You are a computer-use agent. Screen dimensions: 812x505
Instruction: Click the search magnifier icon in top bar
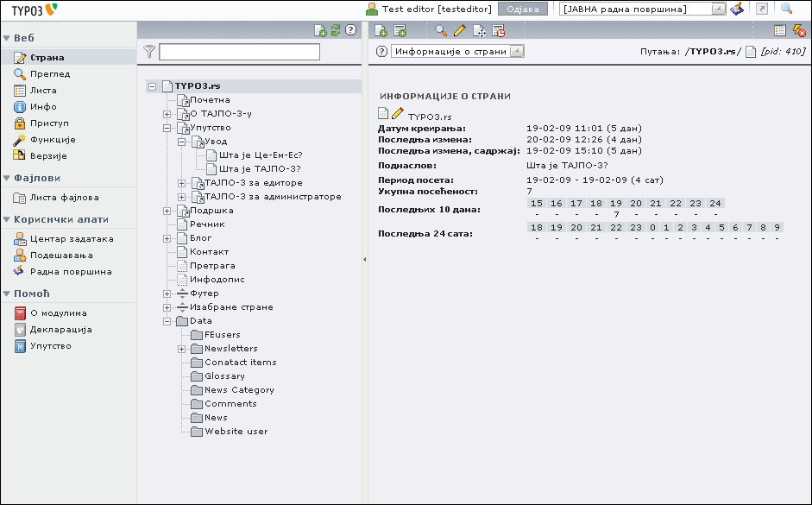[786, 9]
